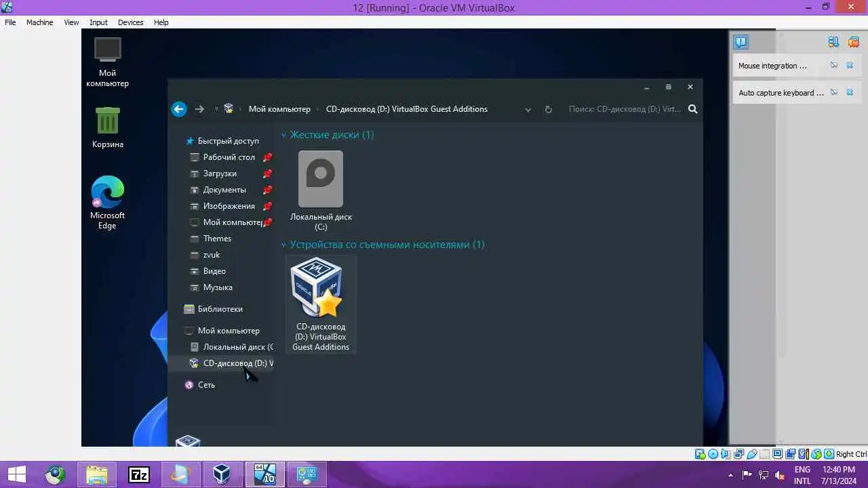Open My Computer desktop icon in guest

coord(107,62)
